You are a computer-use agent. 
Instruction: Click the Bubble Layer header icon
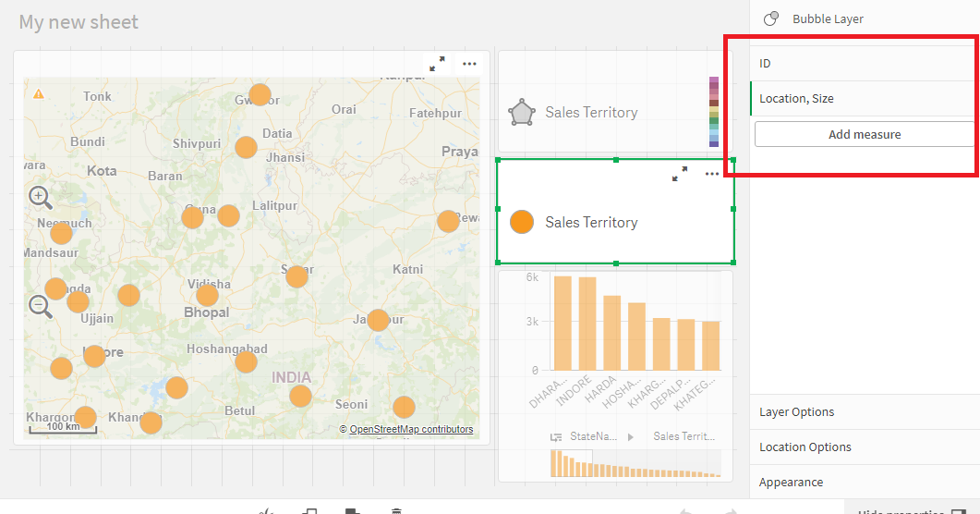coord(771,18)
